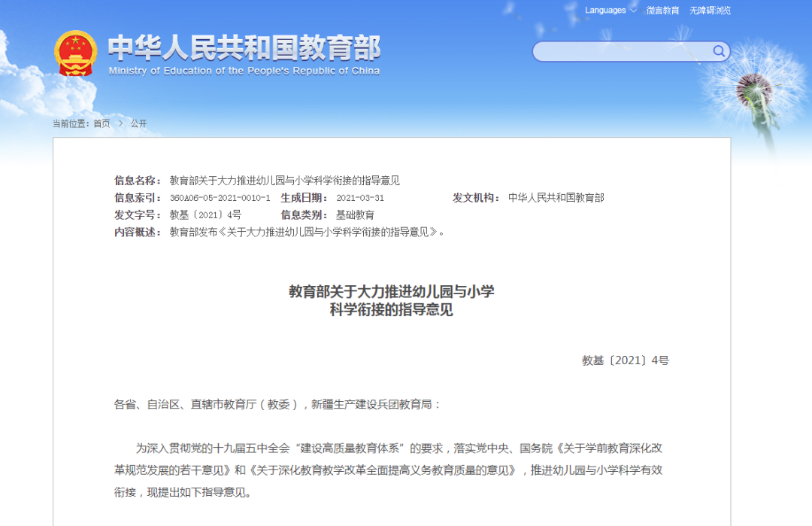Image resolution: width=812 pixels, height=526 pixels.
Task: Click date value 2021-03-31
Action: [360, 198]
